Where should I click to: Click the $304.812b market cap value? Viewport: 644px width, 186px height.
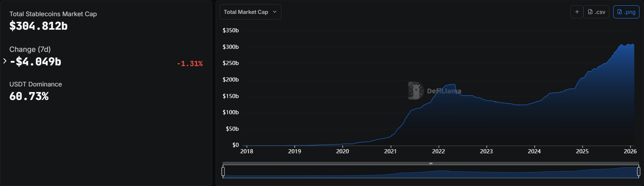pos(38,26)
